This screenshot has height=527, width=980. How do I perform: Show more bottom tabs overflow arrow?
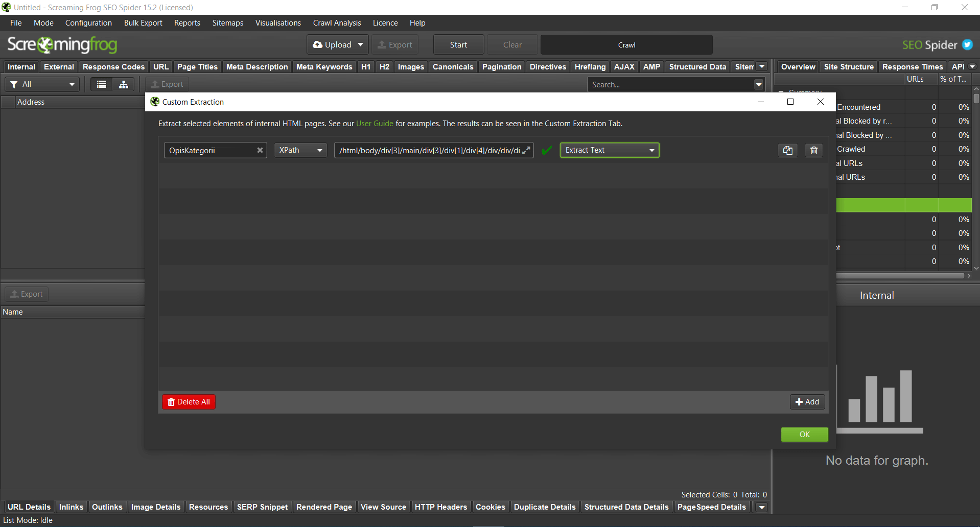tap(762, 507)
